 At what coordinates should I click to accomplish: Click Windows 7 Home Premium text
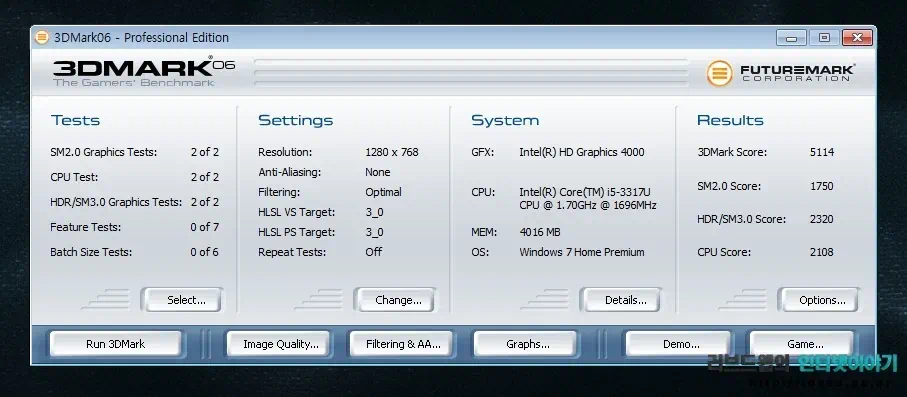[x=582, y=252]
